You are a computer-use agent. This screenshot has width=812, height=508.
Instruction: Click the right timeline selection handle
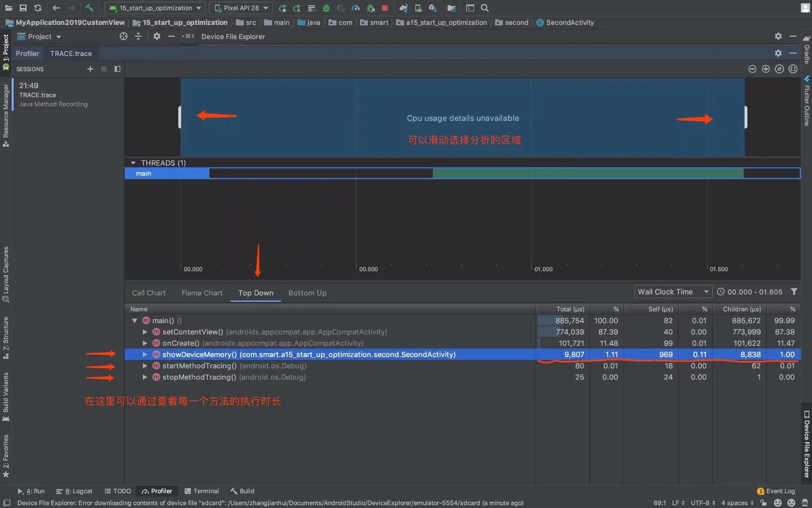(x=746, y=117)
